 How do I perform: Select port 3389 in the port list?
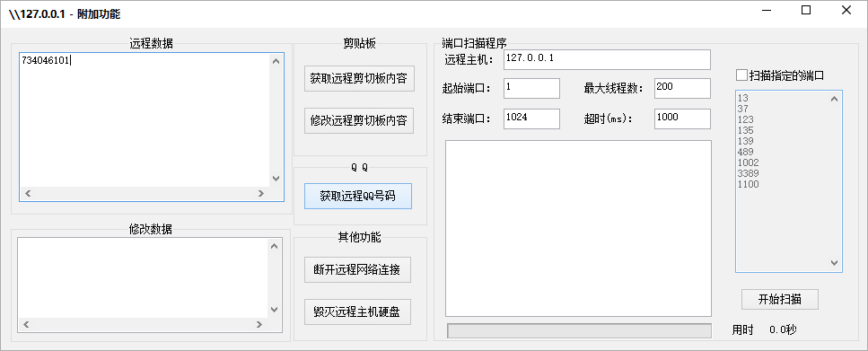click(x=748, y=173)
